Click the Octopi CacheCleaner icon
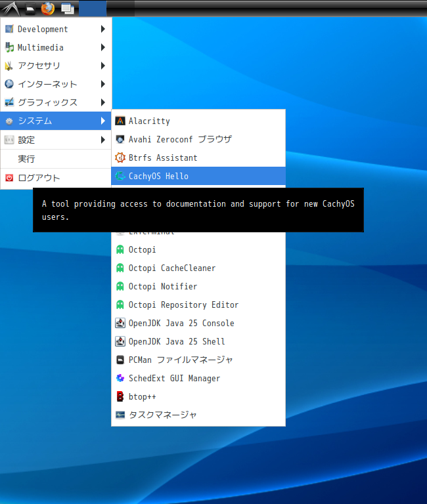Screen dimensions: 427x504 coord(120,268)
